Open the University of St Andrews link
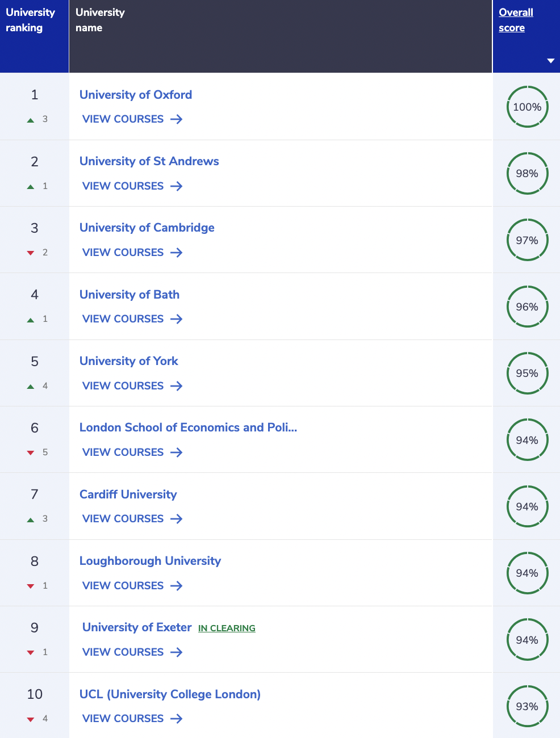This screenshot has width=560, height=738. 149,161
